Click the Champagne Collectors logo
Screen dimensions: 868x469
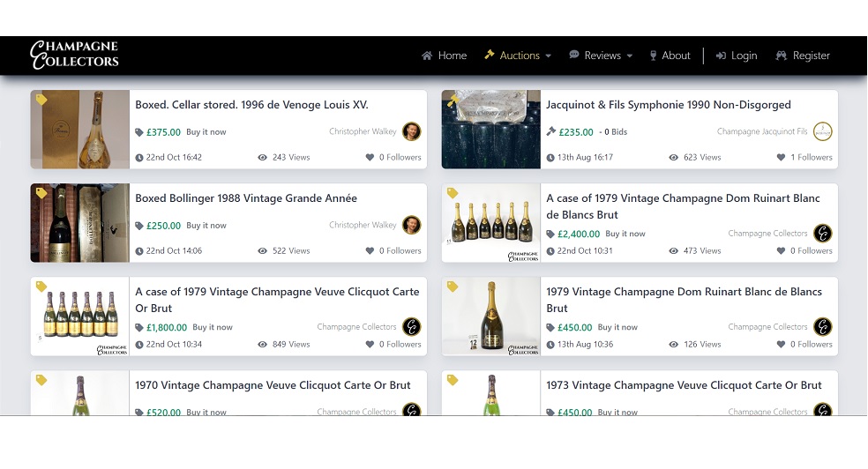[x=74, y=55]
